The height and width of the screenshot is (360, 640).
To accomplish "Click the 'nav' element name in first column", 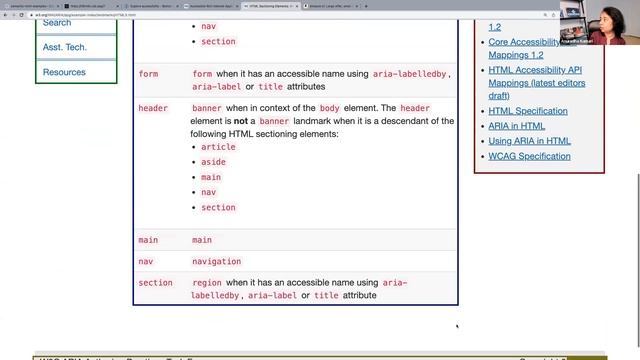I will [x=146, y=261].
